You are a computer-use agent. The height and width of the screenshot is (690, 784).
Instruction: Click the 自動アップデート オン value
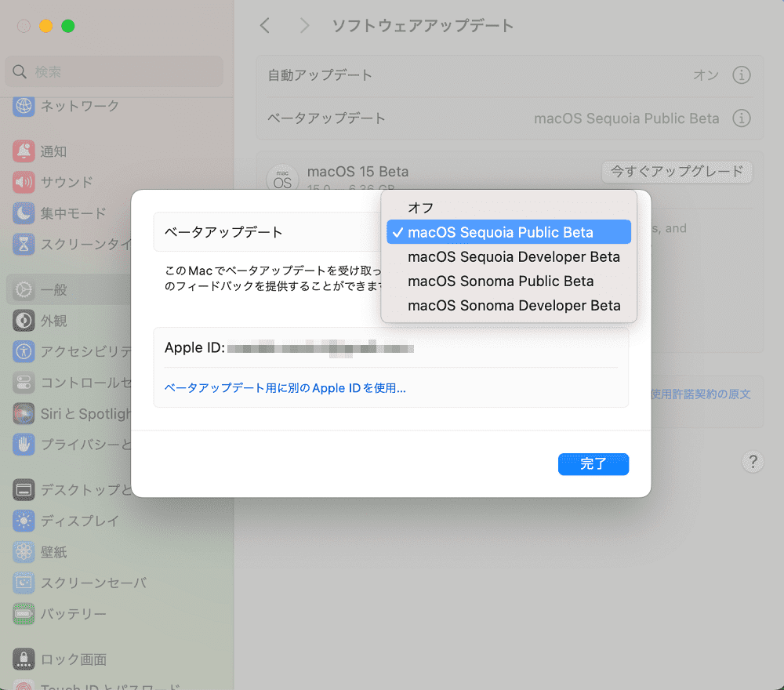(x=706, y=75)
